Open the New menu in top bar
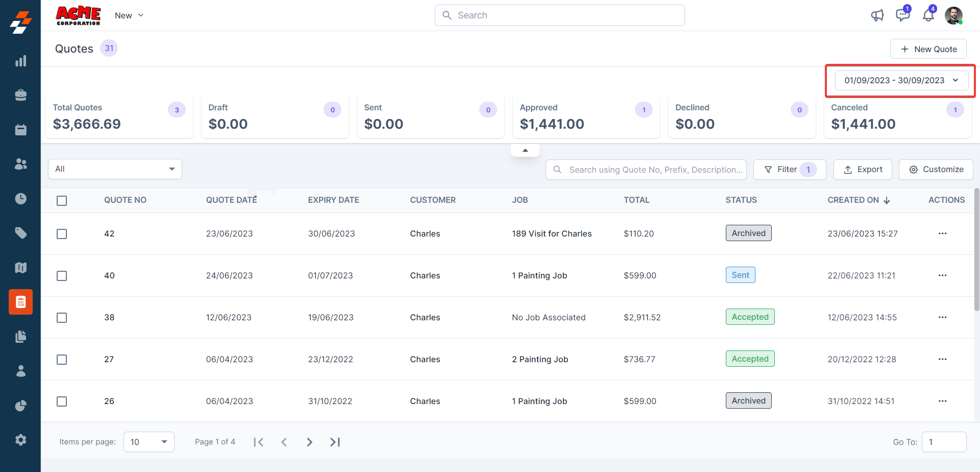This screenshot has height=472, width=980. [129, 15]
